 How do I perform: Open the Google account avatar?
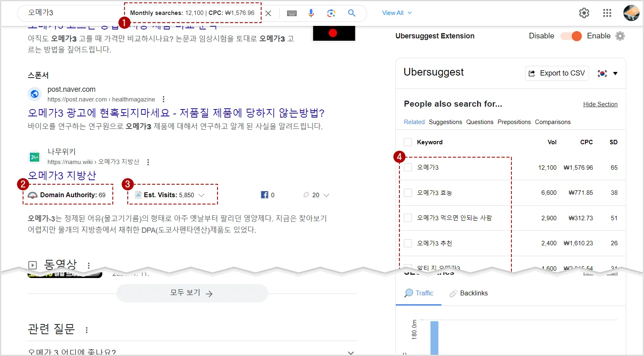(631, 13)
